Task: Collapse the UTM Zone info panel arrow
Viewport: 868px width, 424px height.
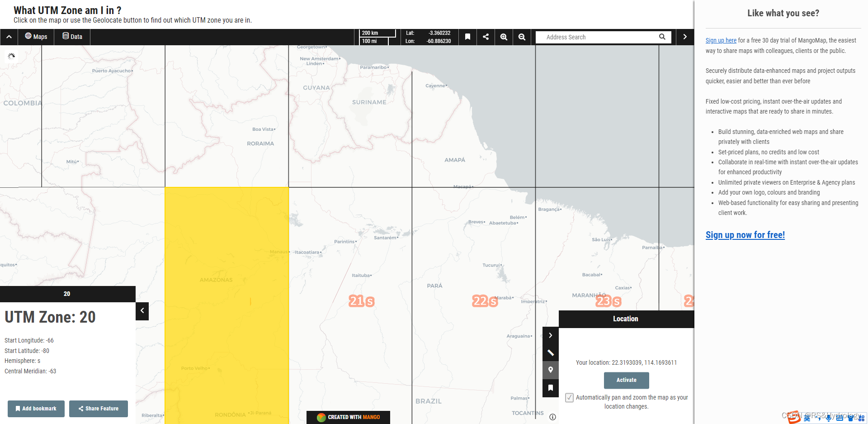Action: [142, 311]
